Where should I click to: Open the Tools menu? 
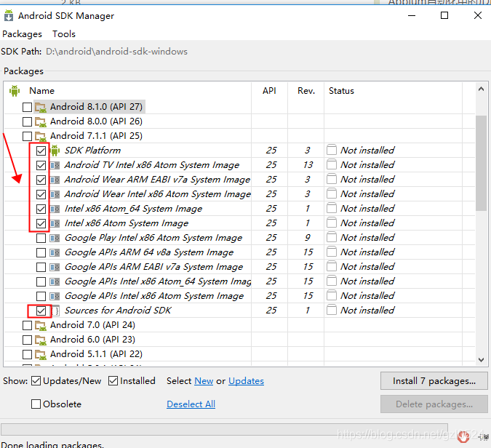click(x=64, y=33)
